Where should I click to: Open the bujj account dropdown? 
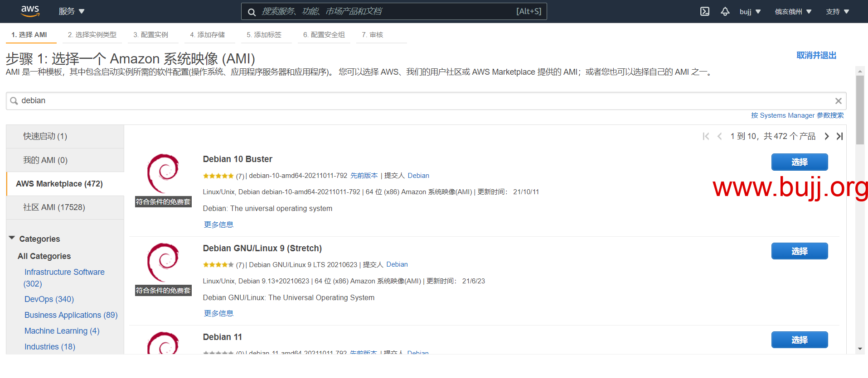tap(750, 12)
